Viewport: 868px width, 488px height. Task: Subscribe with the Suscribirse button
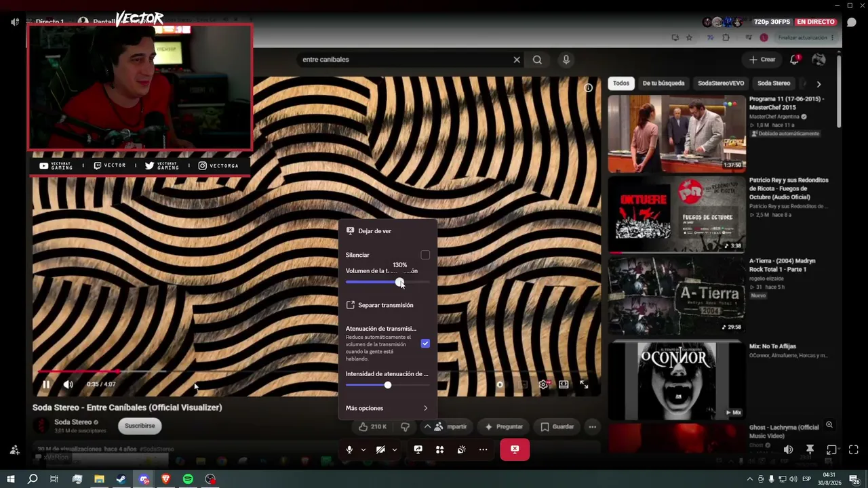(x=140, y=426)
